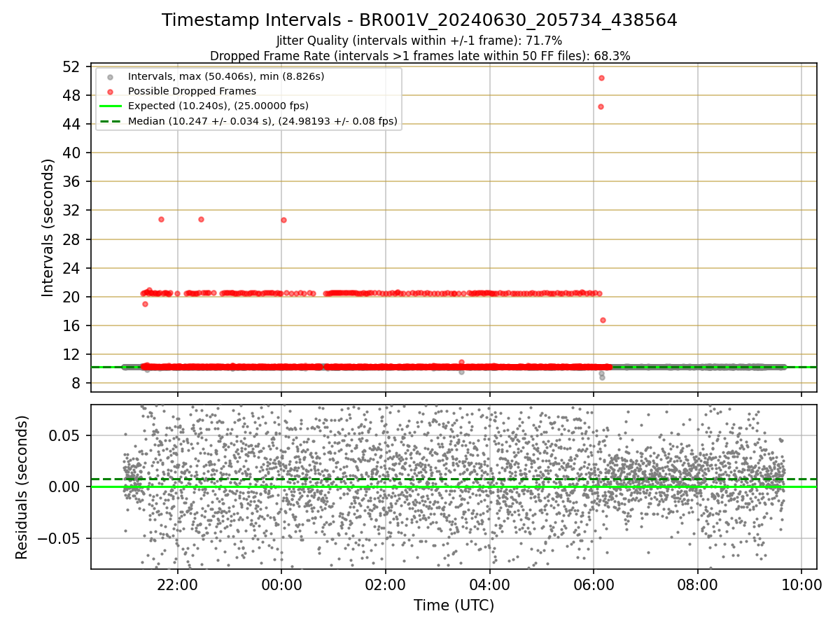This screenshot has width=840, height=630.
Task: Click the '08:00' x-axis tick label
Action: [x=698, y=584]
